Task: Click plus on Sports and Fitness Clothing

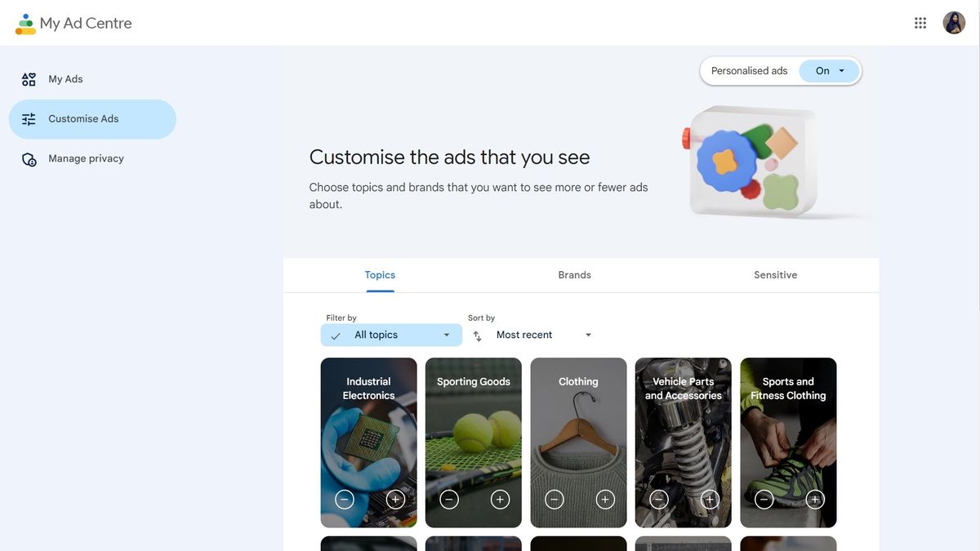Action: (815, 499)
